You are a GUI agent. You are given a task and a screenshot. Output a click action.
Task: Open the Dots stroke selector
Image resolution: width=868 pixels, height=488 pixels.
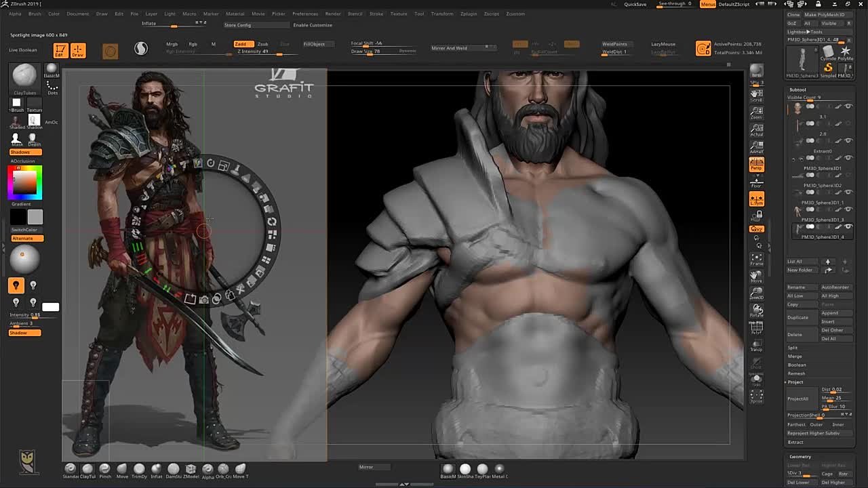(x=52, y=87)
